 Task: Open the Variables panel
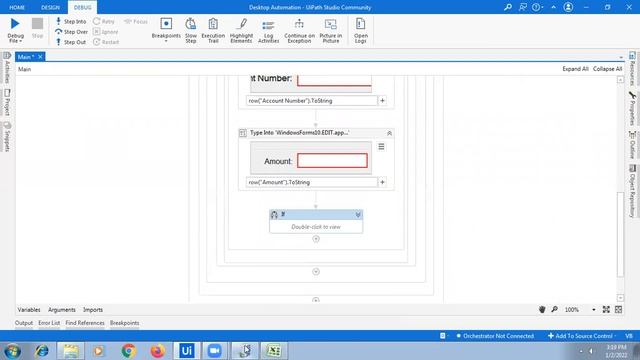(29, 310)
